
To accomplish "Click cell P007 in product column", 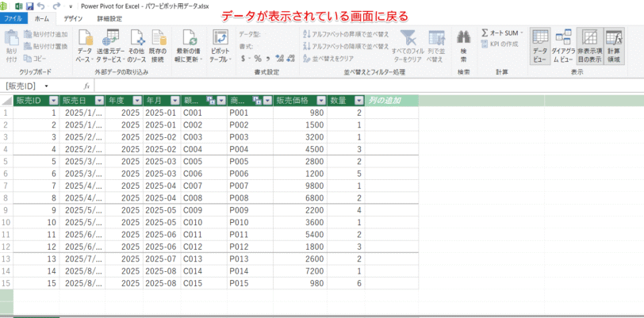I will pyautogui.click(x=250, y=186).
